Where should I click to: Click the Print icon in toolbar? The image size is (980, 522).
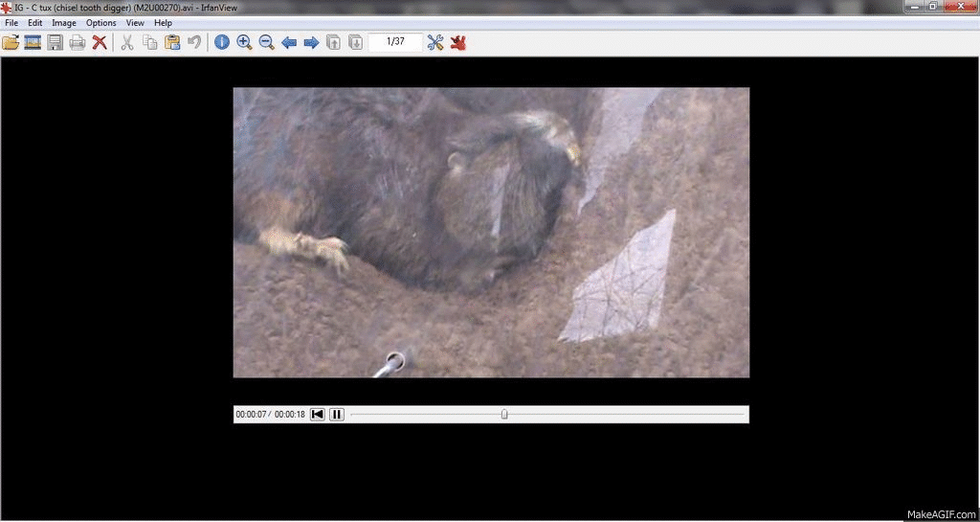click(78, 42)
